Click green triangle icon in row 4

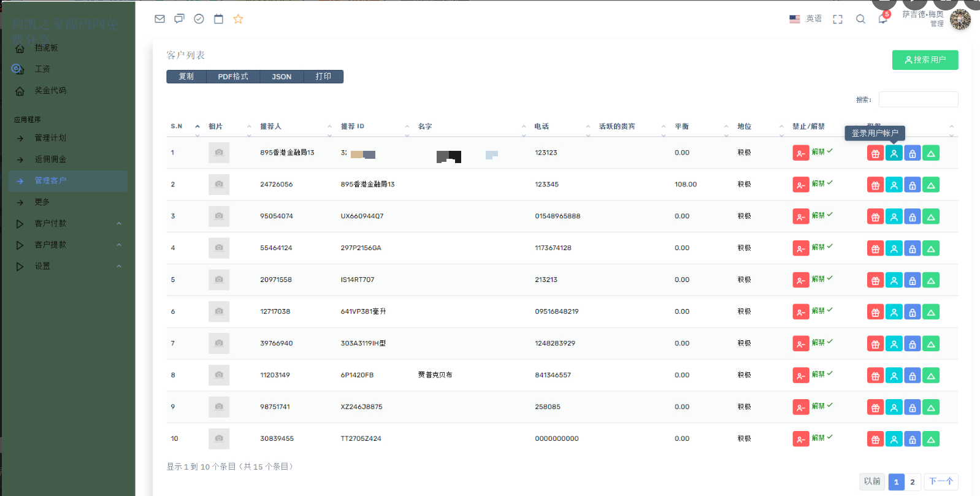pyautogui.click(x=930, y=249)
